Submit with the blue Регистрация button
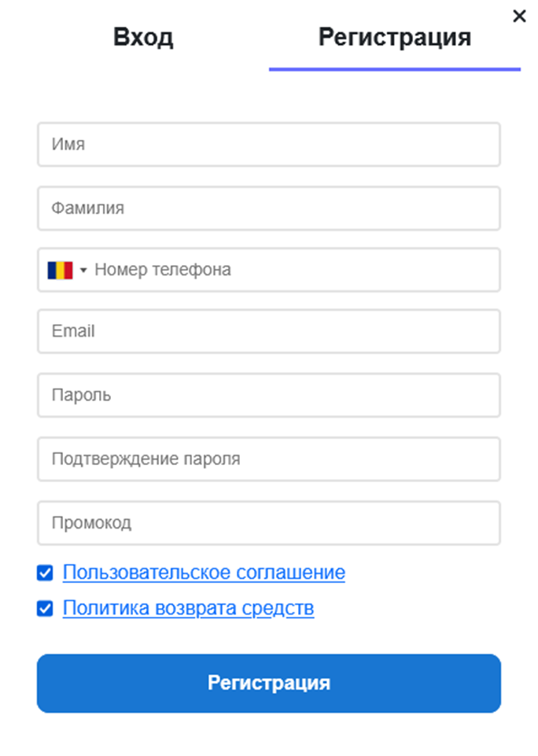Screen dimensions: 538x756 click(x=269, y=683)
